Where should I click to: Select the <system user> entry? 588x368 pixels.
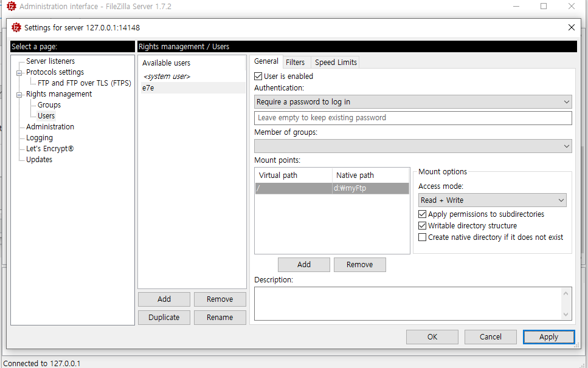click(x=192, y=77)
